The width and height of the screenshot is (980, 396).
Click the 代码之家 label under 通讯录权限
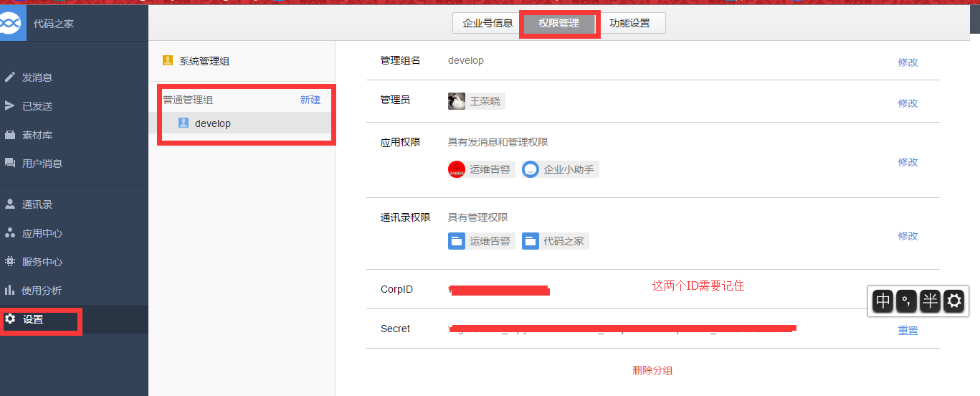564,242
